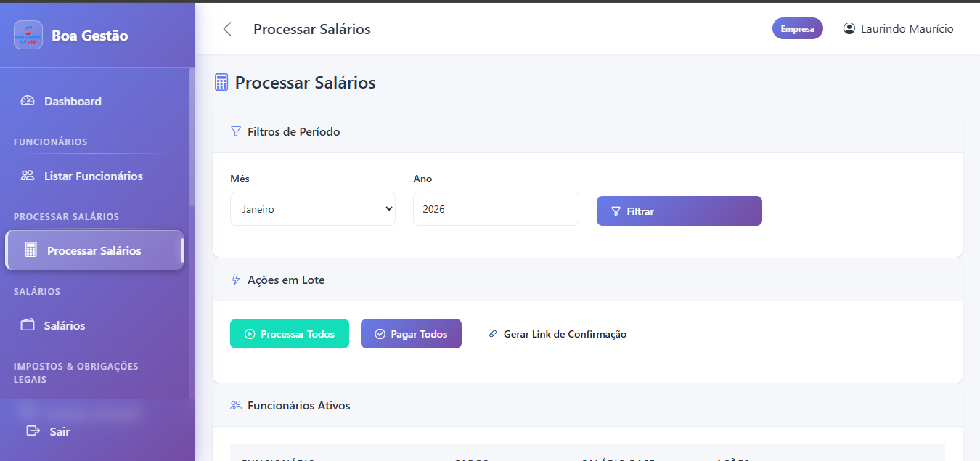Open Dashboard from the sidebar menu

point(73,101)
